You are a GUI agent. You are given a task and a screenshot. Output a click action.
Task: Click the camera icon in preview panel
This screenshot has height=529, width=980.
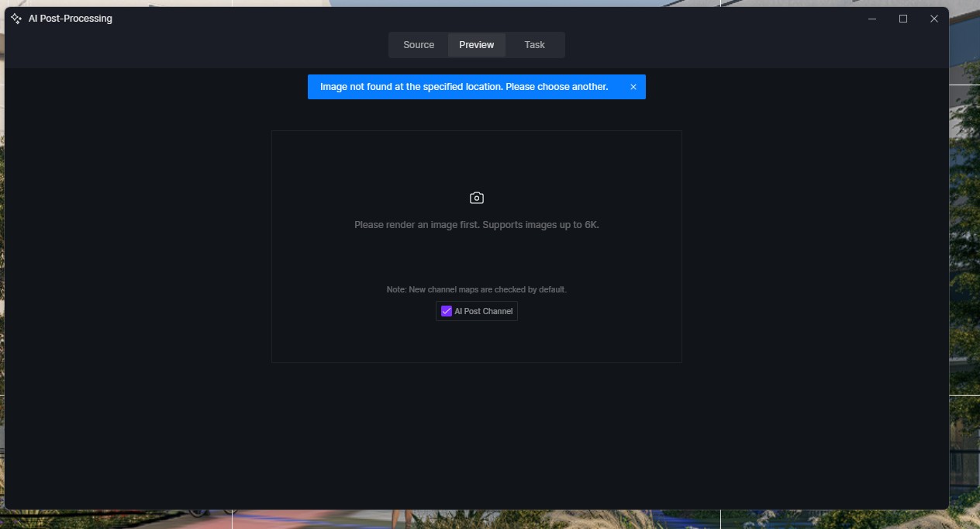477,199
